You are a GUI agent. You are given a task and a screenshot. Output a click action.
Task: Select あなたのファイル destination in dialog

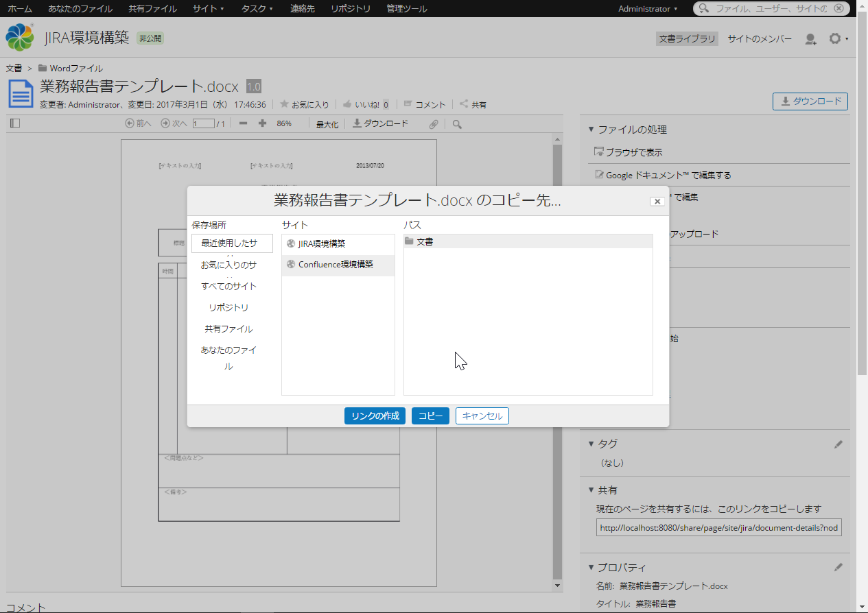tap(228, 358)
